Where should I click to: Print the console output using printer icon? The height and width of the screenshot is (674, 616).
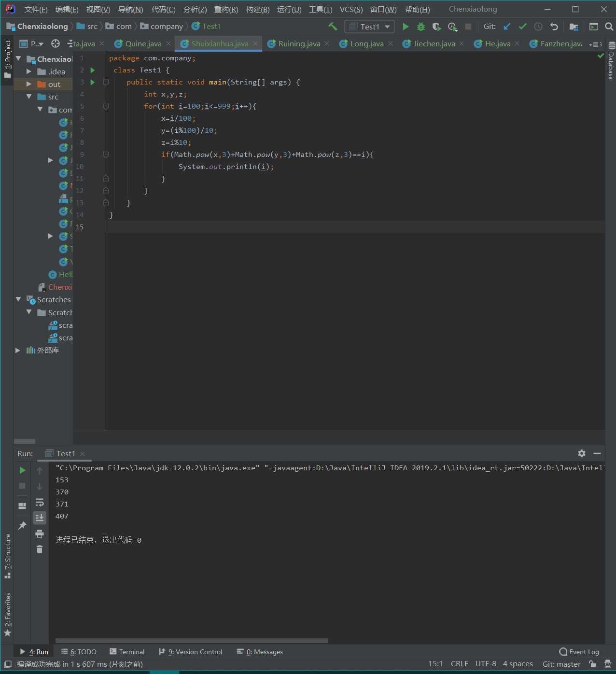coord(40,534)
